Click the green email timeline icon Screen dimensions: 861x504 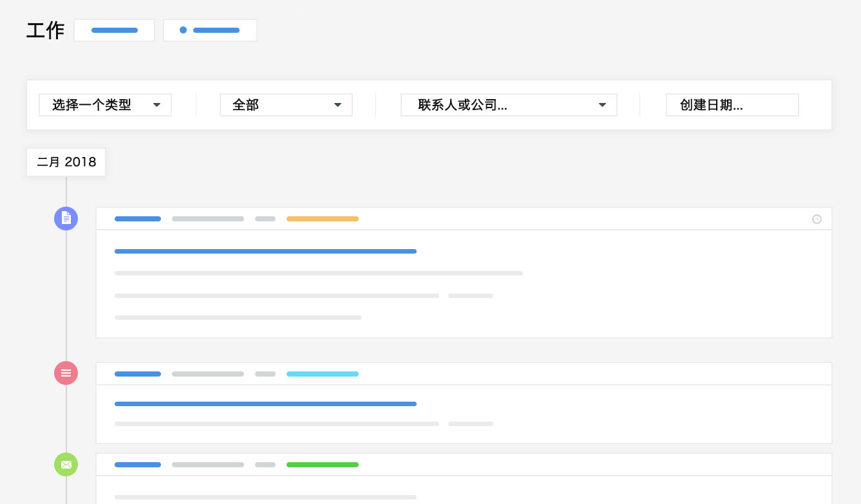tap(66, 464)
